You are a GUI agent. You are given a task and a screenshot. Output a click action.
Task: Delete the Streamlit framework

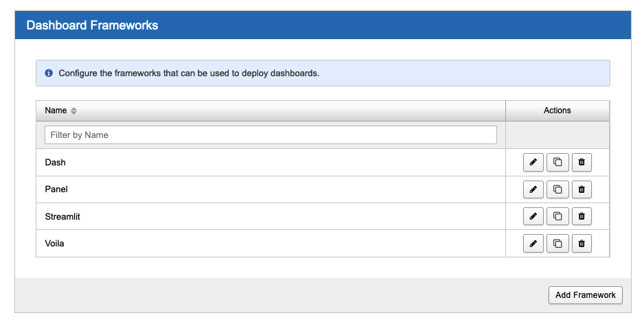(582, 216)
